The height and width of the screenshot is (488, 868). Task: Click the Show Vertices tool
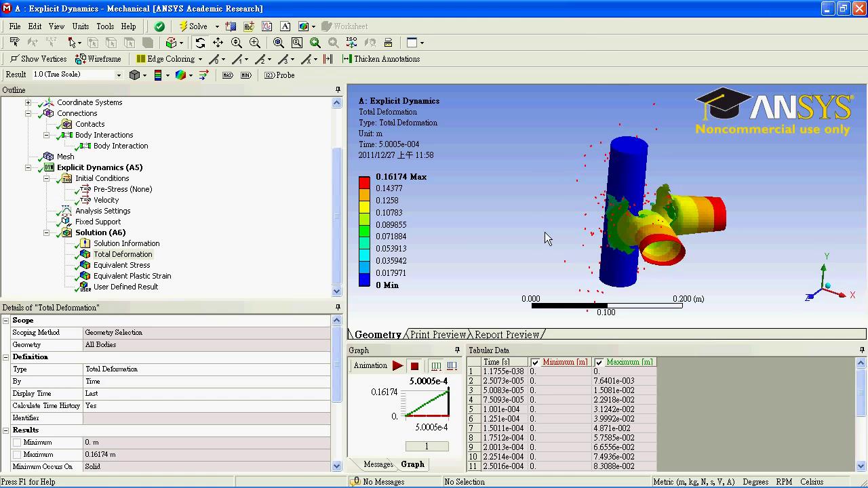[x=38, y=59]
